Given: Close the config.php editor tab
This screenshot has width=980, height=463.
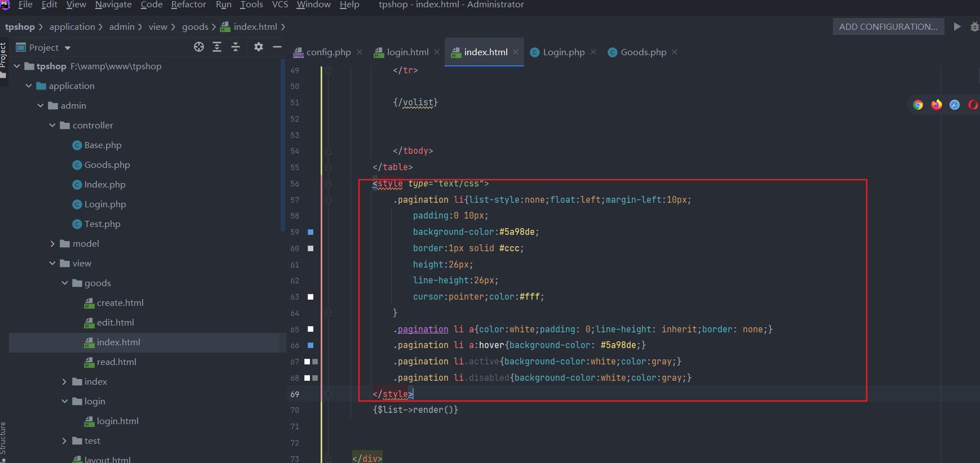Looking at the screenshot, I should point(360,52).
